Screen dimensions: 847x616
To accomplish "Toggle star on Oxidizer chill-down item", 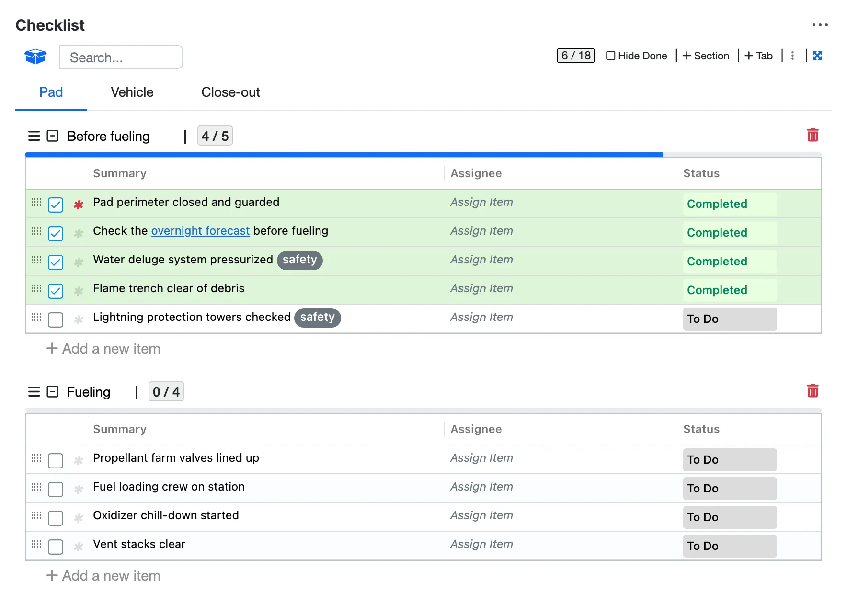I will click(x=79, y=518).
